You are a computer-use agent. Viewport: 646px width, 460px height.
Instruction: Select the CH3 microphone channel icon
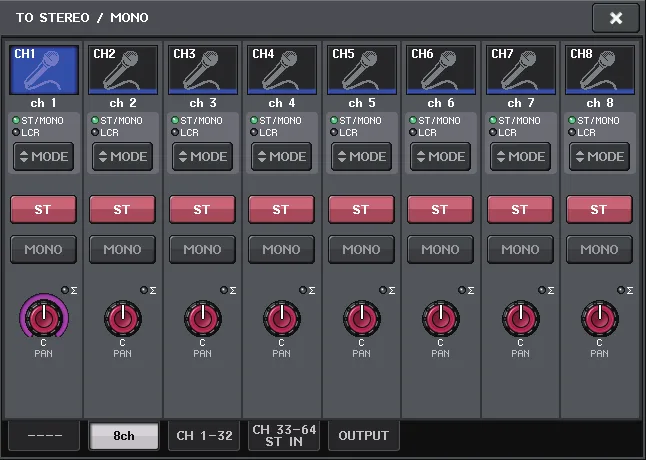(203, 70)
